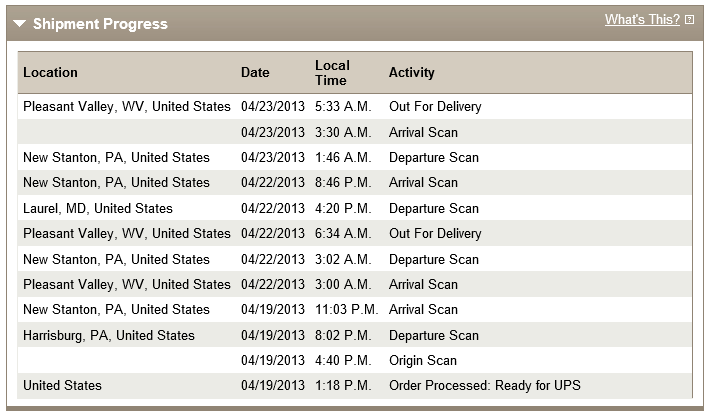
Task: Click New Stanton 1:46 A.M. Departure Scan row
Action: [355, 157]
